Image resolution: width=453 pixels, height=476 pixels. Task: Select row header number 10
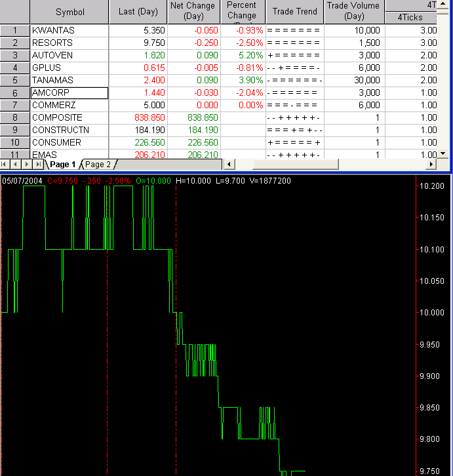(x=15, y=142)
